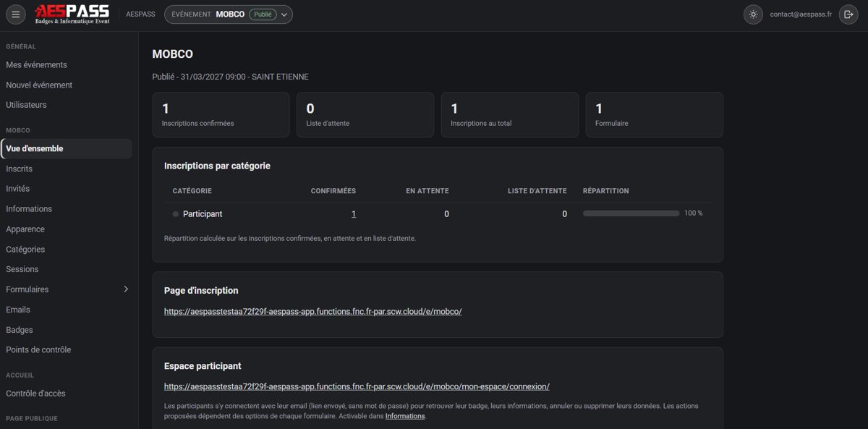Follow the underlined Informations link in description
Viewport: 868px width, 429px height.
(405, 417)
